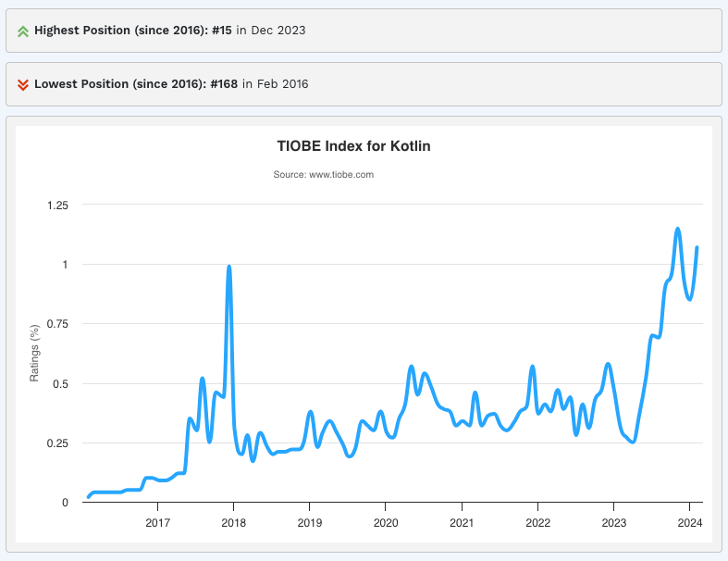
Task: Click the 2024 x-axis label
Action: tap(690, 523)
